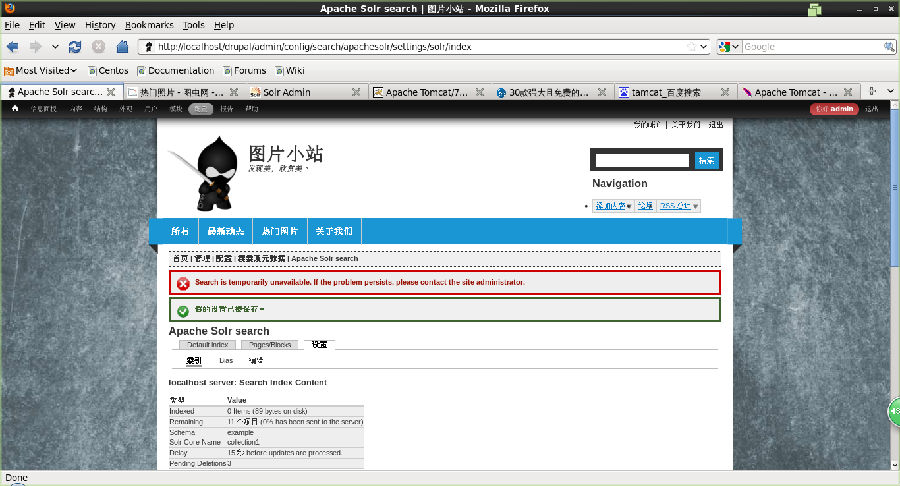
Task: Expand the URL bar history dropdown
Action: 704,46
